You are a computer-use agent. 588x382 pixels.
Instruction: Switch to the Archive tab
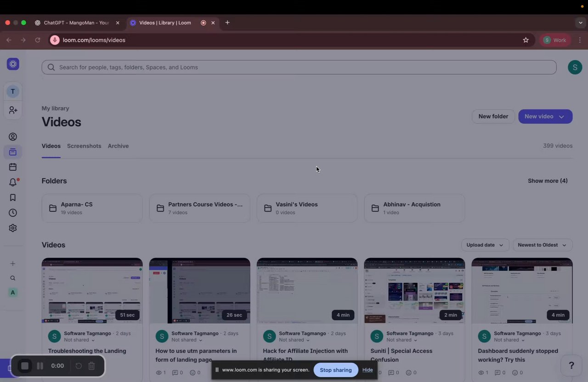point(118,146)
